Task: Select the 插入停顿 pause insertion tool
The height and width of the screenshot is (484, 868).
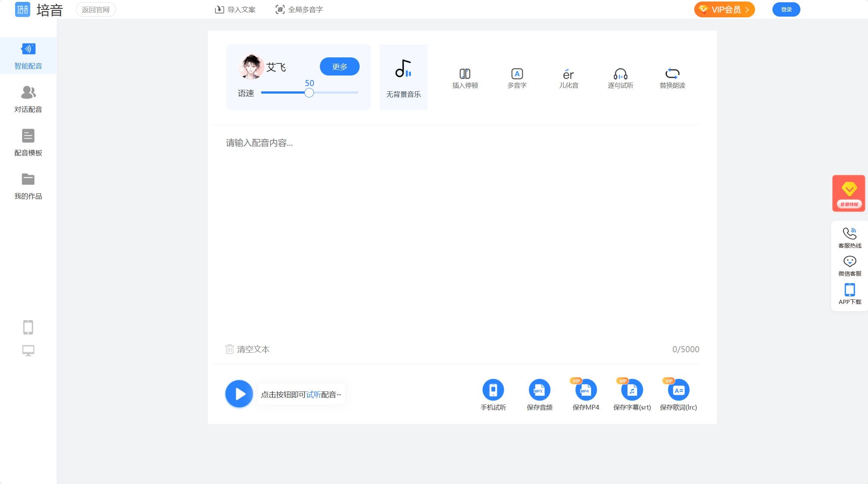Action: [465, 77]
